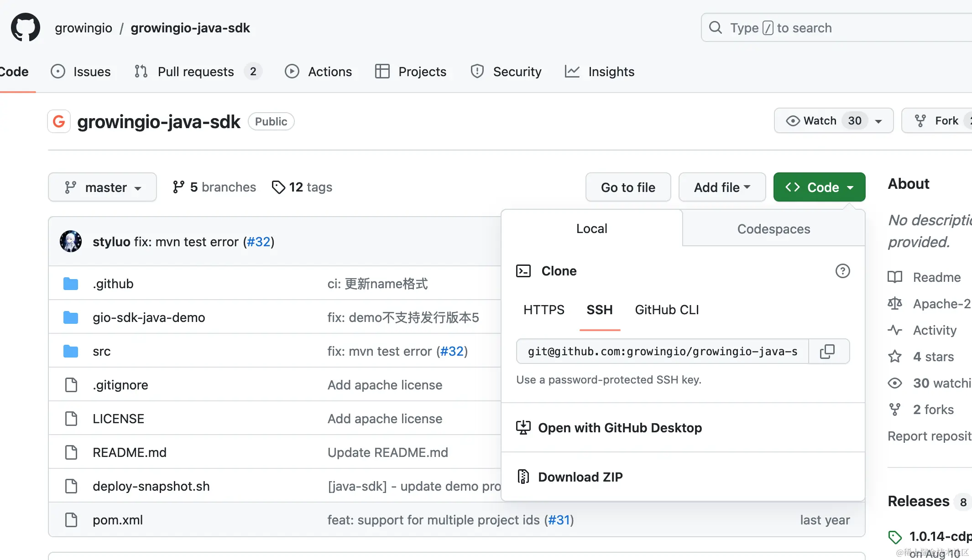Click the Fork button
The height and width of the screenshot is (560, 972).
937,120
